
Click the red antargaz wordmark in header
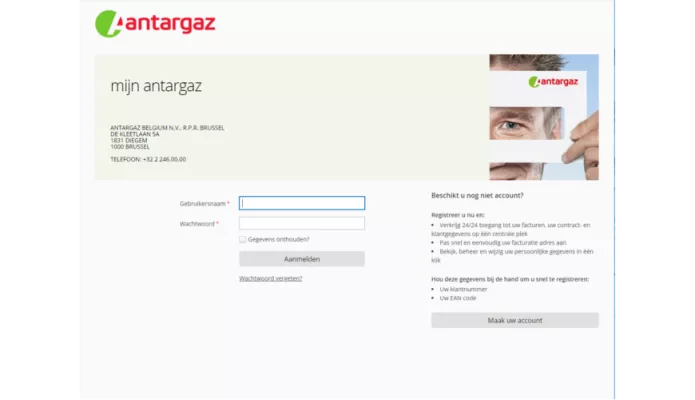pos(170,23)
